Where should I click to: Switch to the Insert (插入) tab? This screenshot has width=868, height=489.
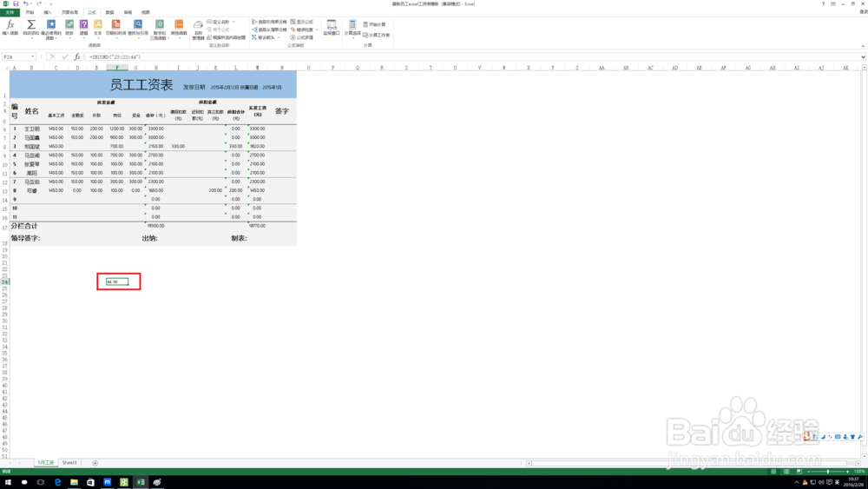tap(48, 12)
